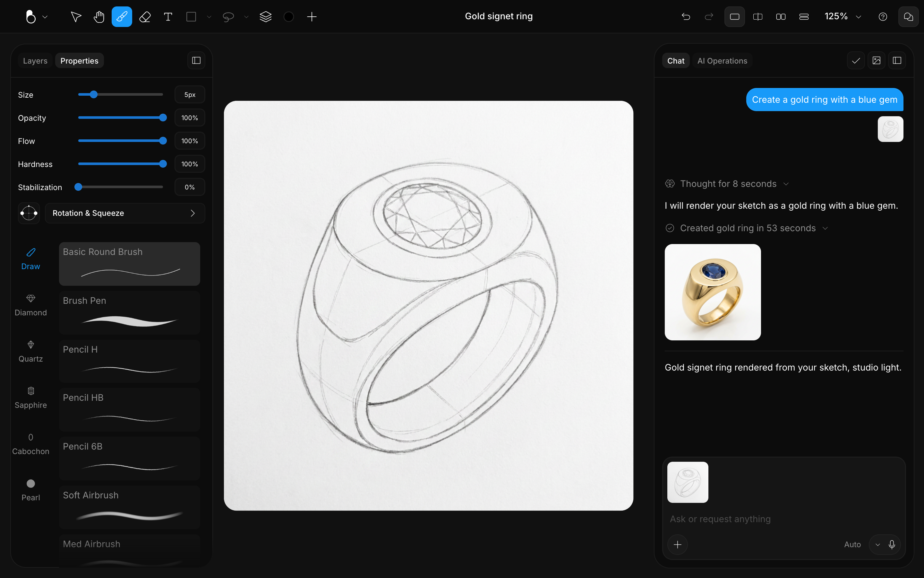Select the Draw brush category
This screenshot has height=578, width=924.
[30, 259]
